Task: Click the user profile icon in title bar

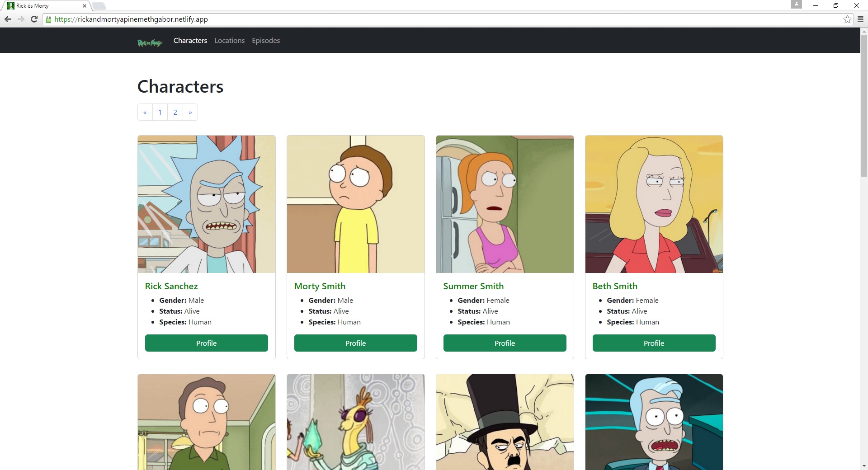Action: pos(796,5)
